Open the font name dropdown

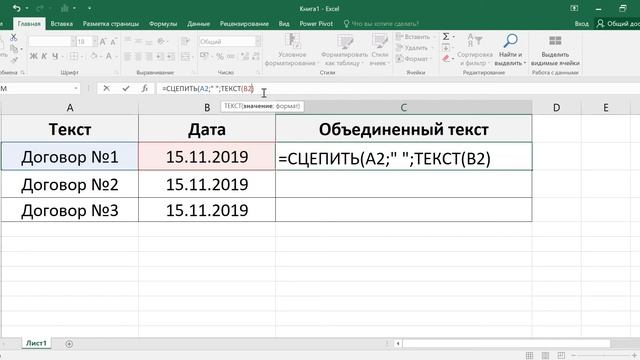point(73,41)
